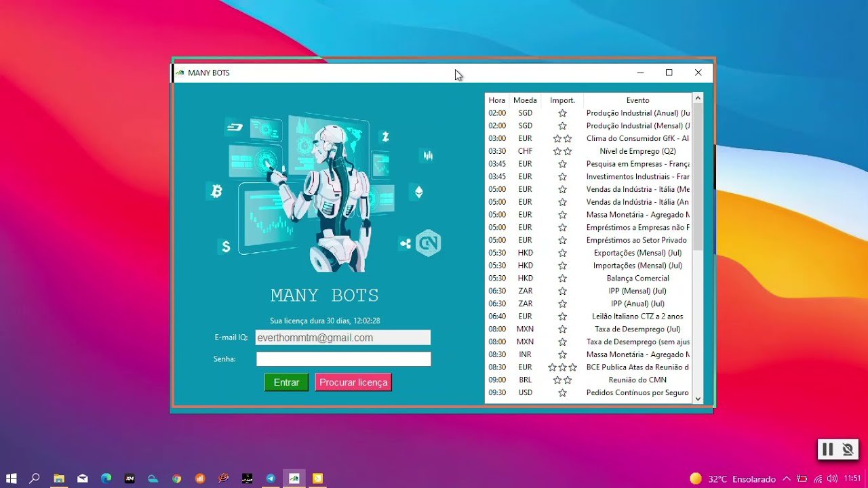The height and width of the screenshot is (488, 868).
Task: Click the MANY BOTS title bar icon
Action: point(179,73)
